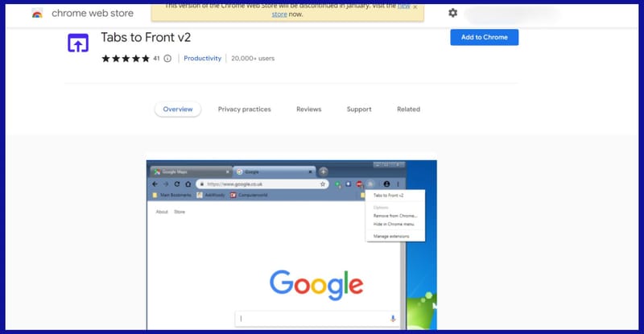Viewport: 644px width, 334px height.
Task: Open the settings gear icon
Action: coord(452,13)
